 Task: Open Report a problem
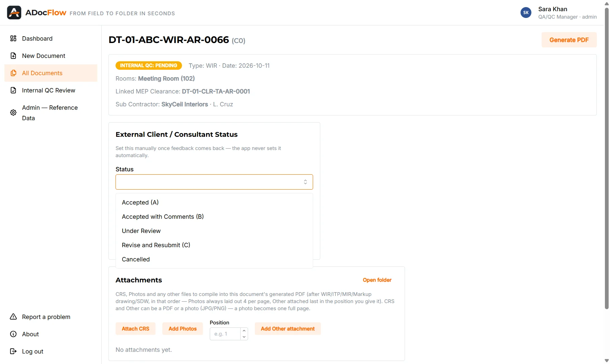(x=51, y=317)
